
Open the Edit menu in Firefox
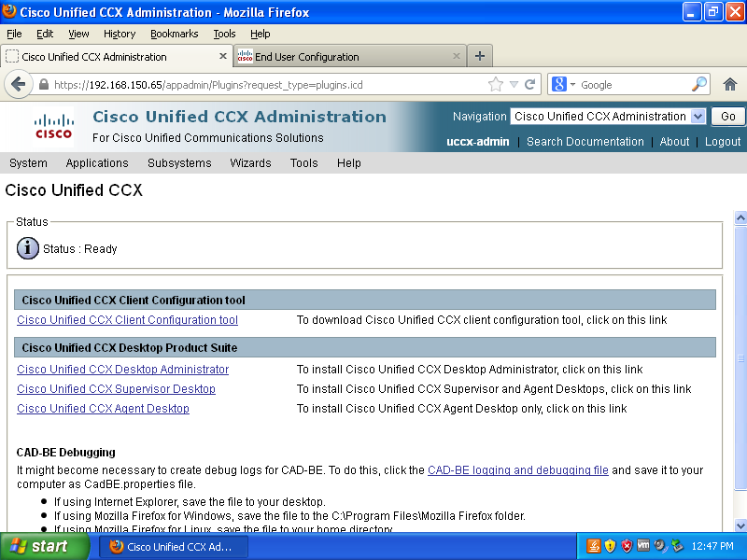pyautogui.click(x=45, y=34)
